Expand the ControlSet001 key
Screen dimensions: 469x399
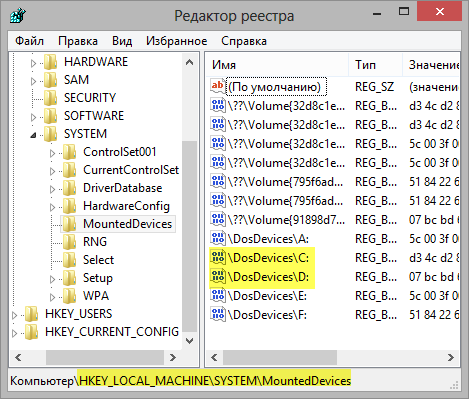coord(52,153)
